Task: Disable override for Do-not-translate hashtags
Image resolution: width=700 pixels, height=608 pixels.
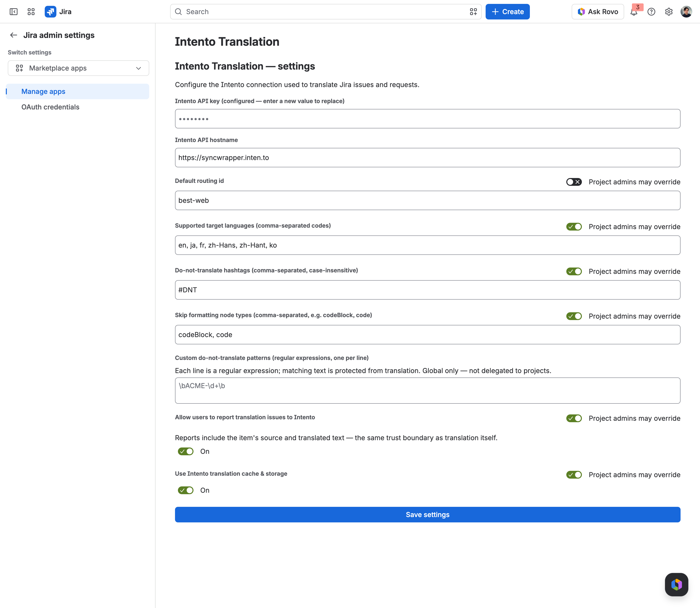Action: (x=574, y=271)
